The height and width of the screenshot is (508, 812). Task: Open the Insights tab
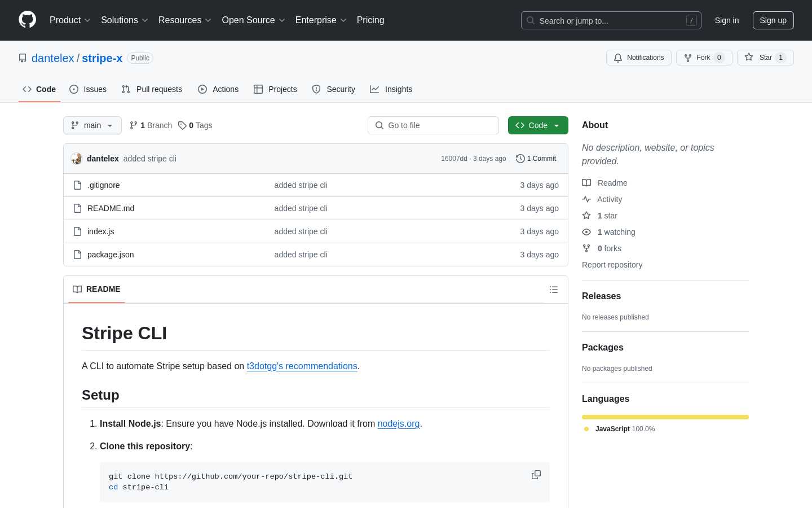[391, 89]
